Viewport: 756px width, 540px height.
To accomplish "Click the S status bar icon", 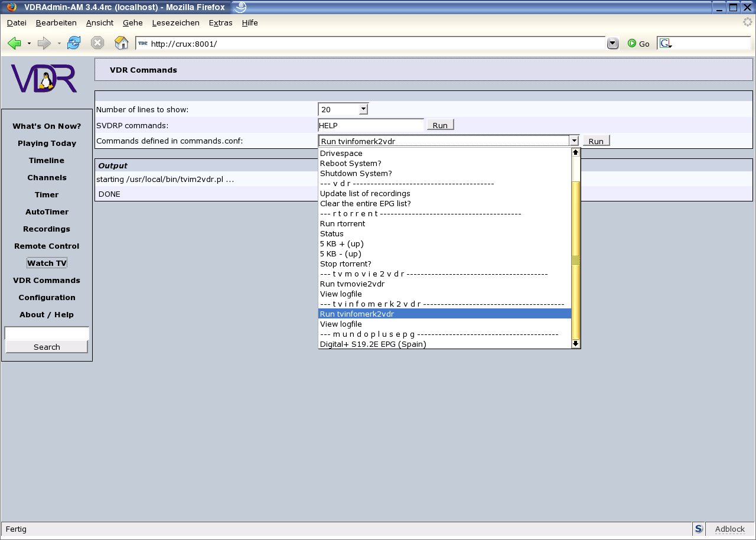I will (699, 529).
